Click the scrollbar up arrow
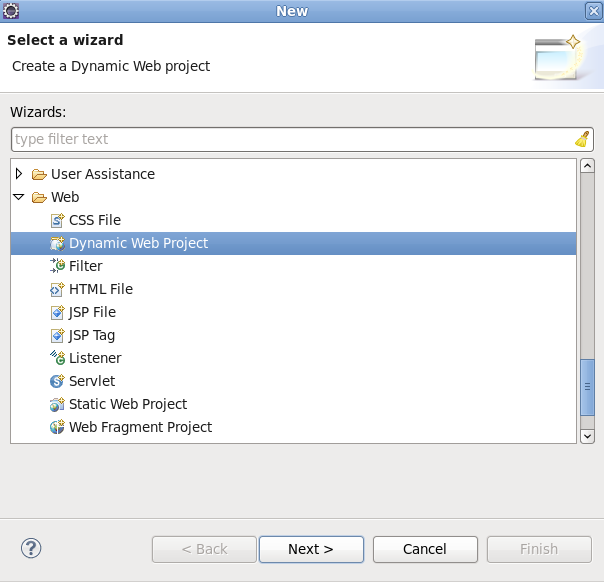Screen dimensions: 604x582 pos(587,166)
